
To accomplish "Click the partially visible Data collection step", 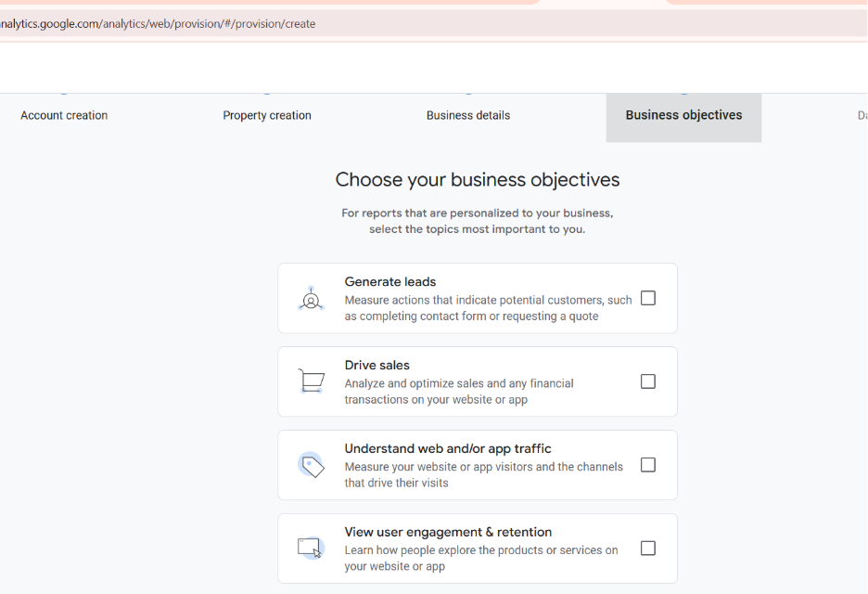I will (862, 115).
